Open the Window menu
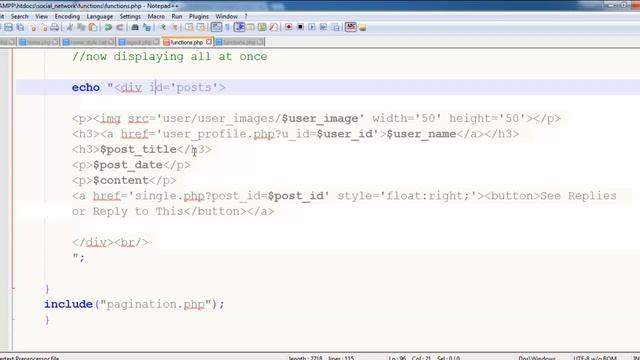 coord(227,16)
